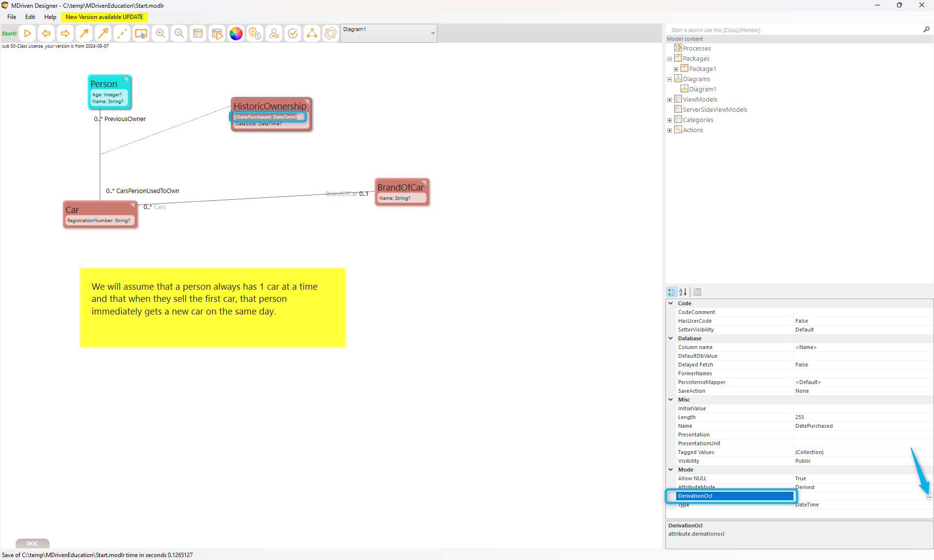
Task: Collapse the Database property category
Action: 671,338
